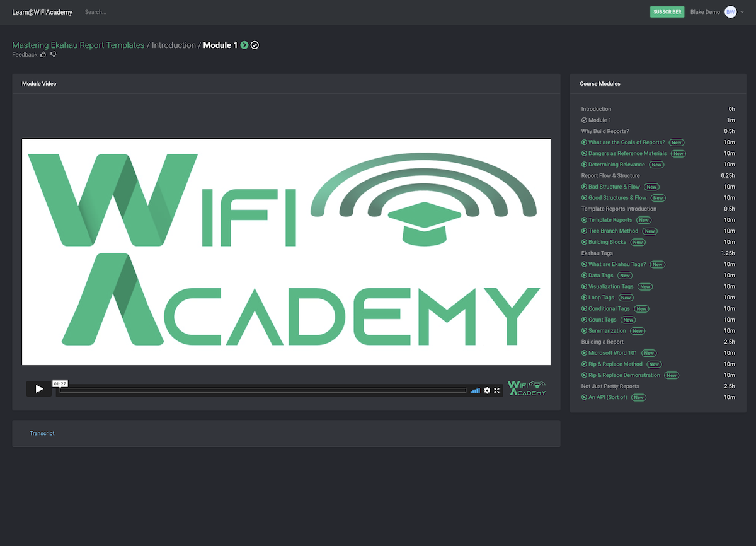Viewport: 756px width, 546px height.
Task: Click the BW user avatar
Action: pos(730,12)
